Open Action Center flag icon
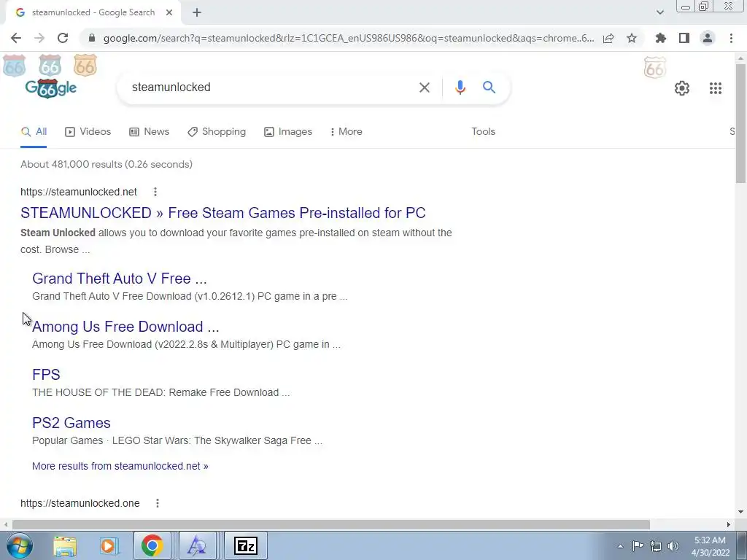The image size is (747, 560). tap(638, 546)
